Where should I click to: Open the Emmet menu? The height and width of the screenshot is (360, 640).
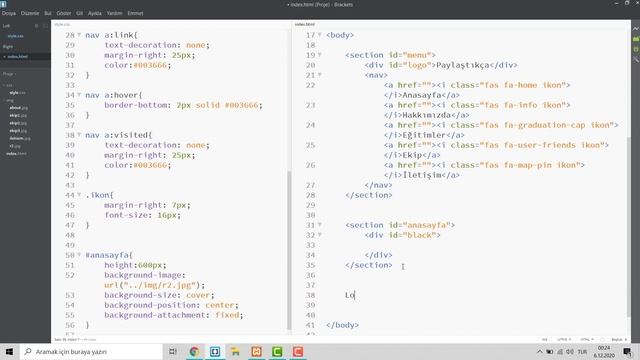tap(135, 13)
